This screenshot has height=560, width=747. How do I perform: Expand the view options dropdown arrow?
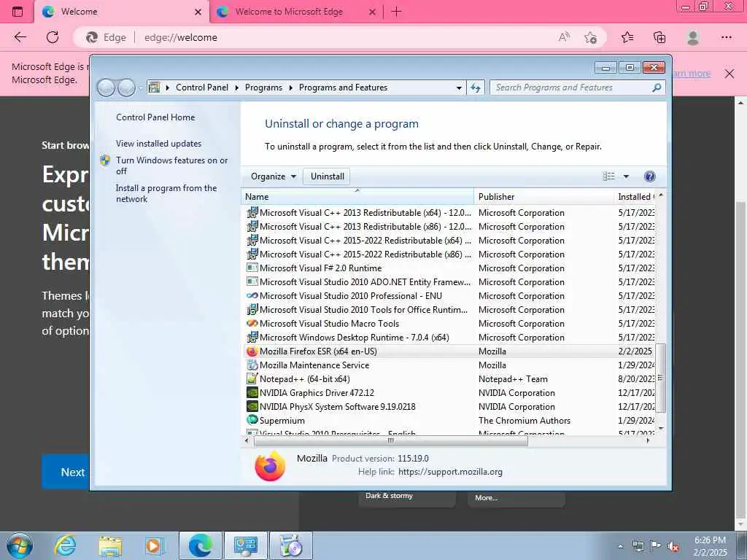tap(626, 176)
